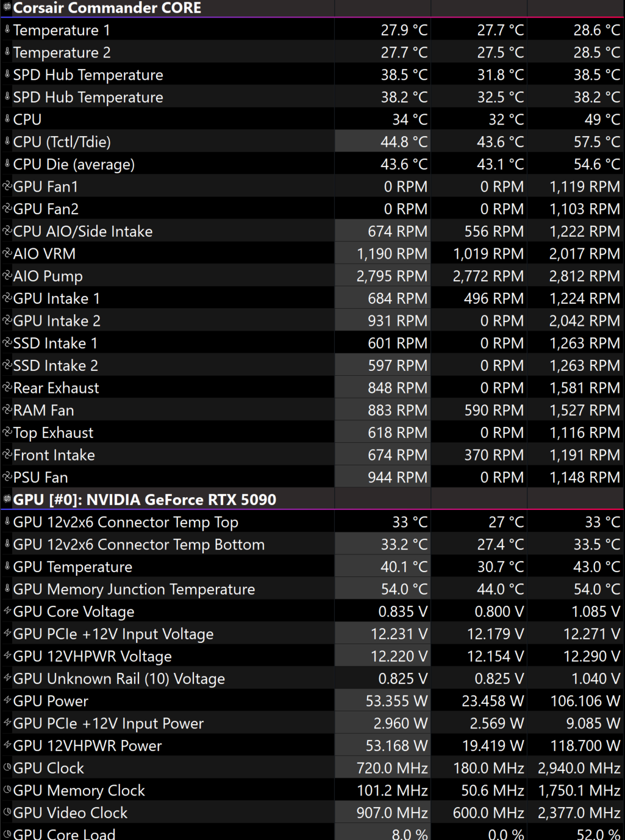Click the 44.8 °C value for CPU (Tctl/Tdie)

click(x=404, y=142)
